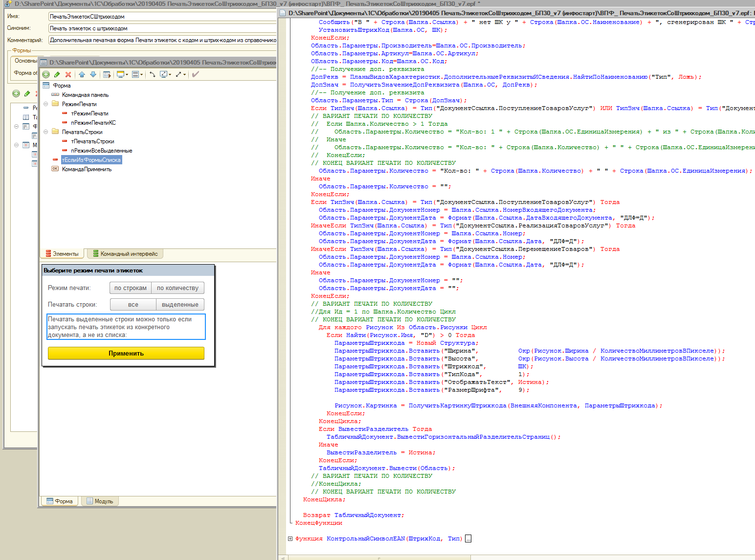Viewport: 755px width, 560px height.
Task: Click the blue move down arrow icon
Action: (x=93, y=74)
